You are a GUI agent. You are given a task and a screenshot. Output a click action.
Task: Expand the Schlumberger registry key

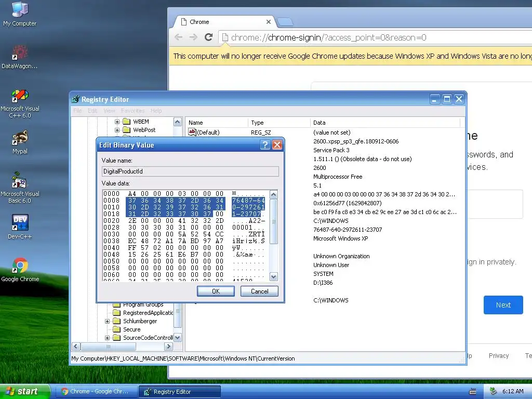[x=107, y=321]
